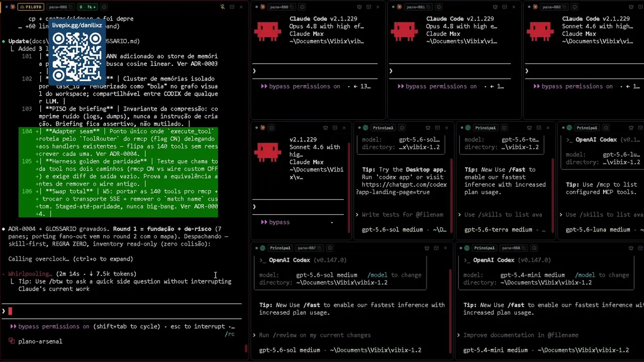Click the crown icon in pane-887 header
This screenshot has width=644, height=362.
pos(427,248)
